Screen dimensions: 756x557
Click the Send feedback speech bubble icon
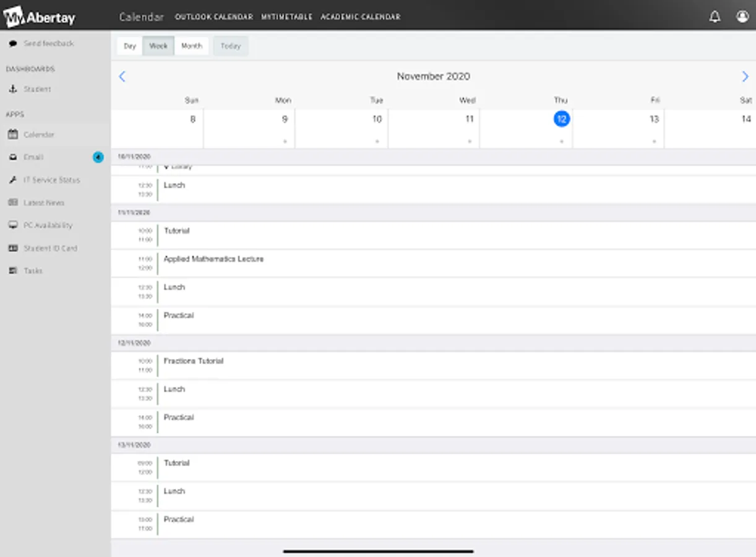coord(12,43)
